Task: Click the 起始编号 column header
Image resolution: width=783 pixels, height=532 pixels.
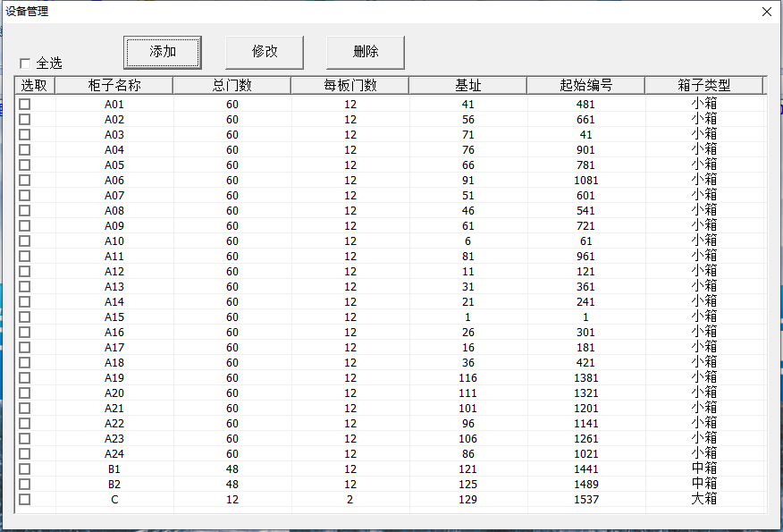Action: pyautogui.click(x=585, y=86)
